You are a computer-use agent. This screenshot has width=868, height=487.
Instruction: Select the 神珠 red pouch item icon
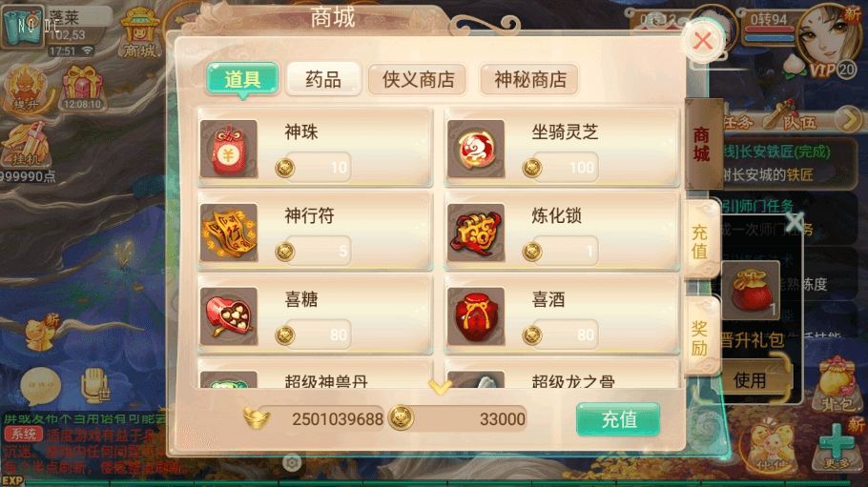[x=229, y=149]
